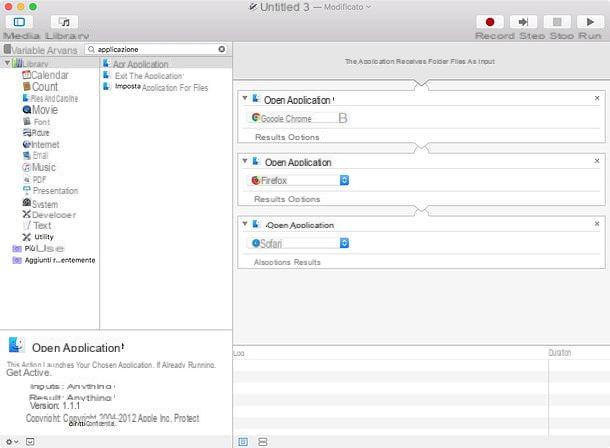Viewport: 610px width, 448px height.
Task: Open the Google Chrome application dropdown
Action: pos(298,118)
